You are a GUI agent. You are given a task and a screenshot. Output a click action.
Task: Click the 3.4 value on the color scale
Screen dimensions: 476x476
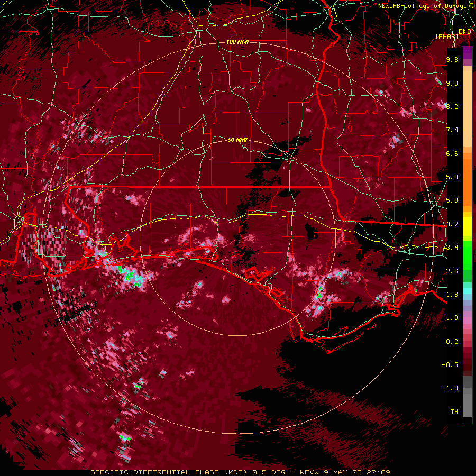point(452,248)
